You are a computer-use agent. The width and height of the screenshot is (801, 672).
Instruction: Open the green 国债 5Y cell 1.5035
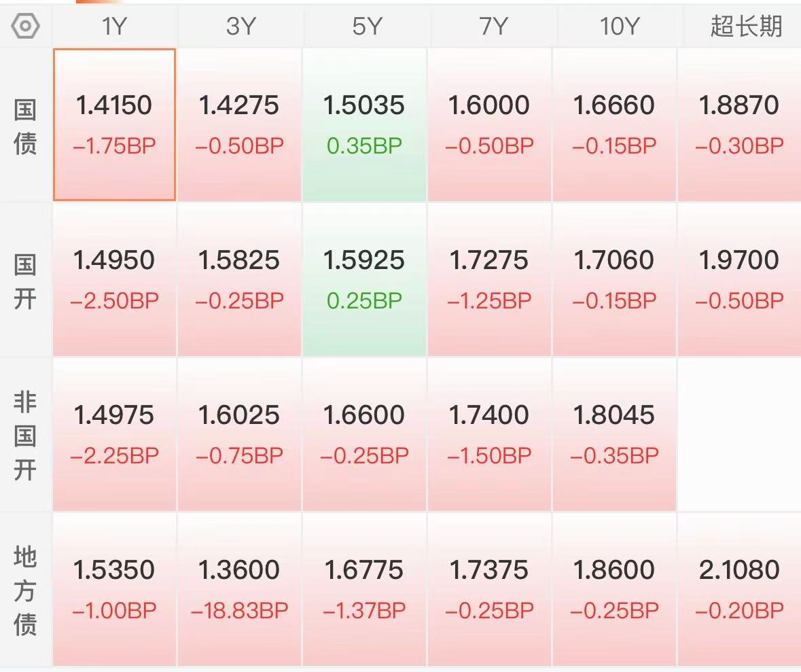pos(364,124)
